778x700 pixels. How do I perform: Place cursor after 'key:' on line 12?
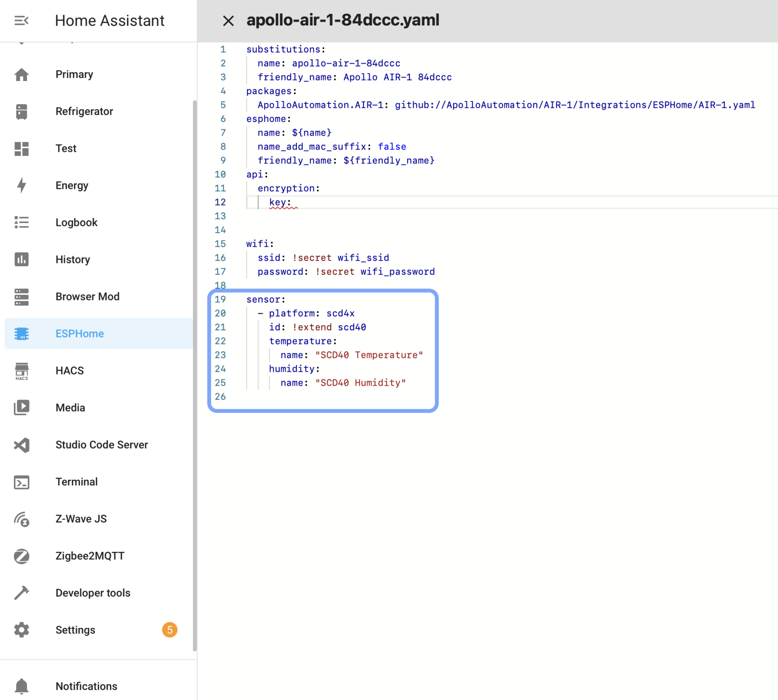click(x=293, y=202)
